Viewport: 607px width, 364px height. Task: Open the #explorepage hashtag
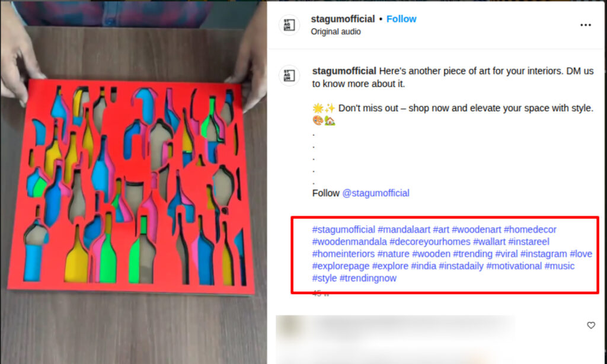tap(341, 266)
